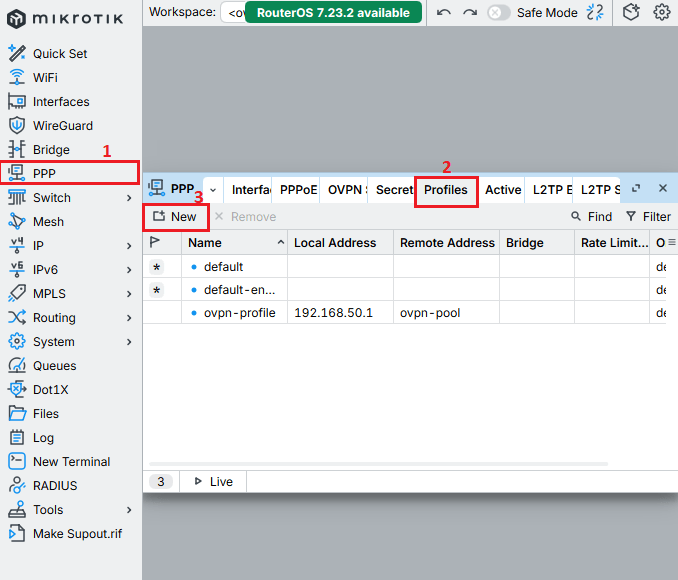Expand the IP submenu
The image size is (678, 580).
129,246
